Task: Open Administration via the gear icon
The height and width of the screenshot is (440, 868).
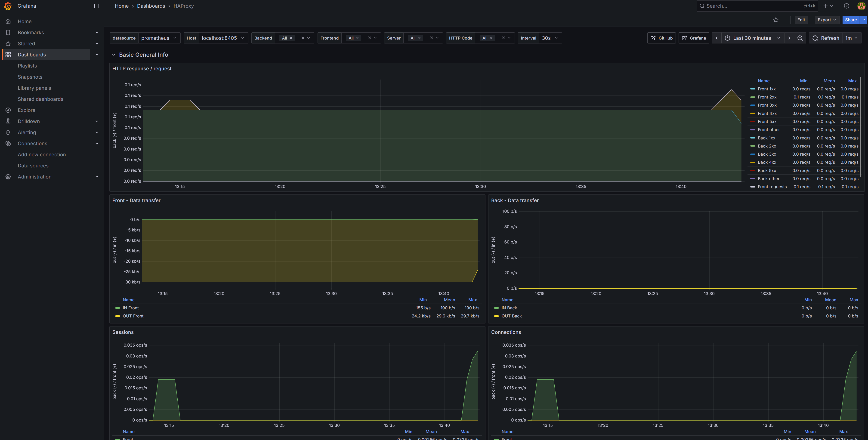Action: click(x=8, y=177)
